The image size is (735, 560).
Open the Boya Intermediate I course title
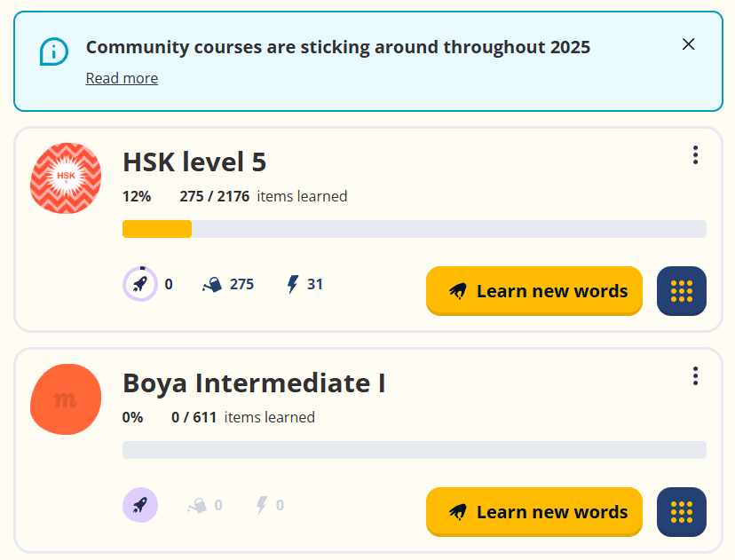click(254, 383)
